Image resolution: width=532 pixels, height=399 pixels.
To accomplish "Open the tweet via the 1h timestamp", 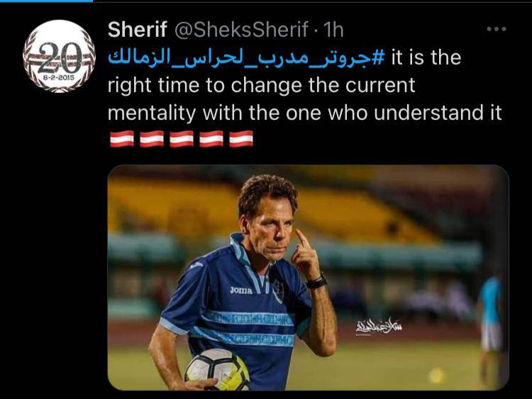I will pos(333,30).
